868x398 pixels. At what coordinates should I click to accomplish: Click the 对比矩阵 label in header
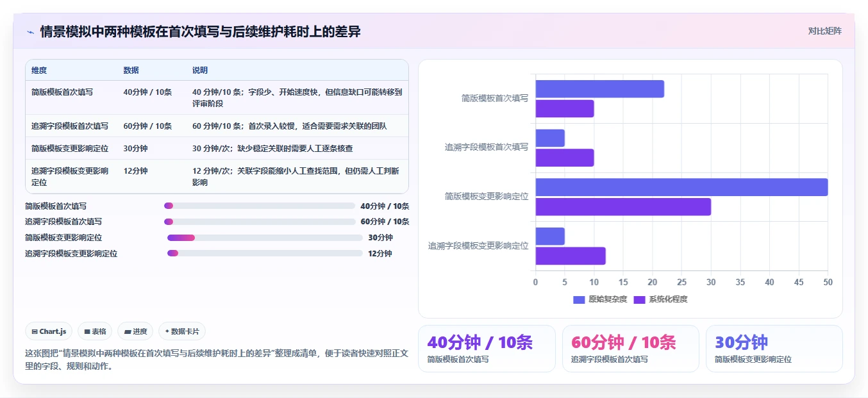[824, 31]
